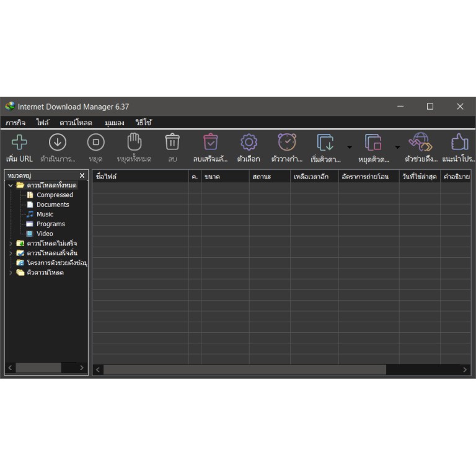Click left arrow of download list scrollbar

98,370
